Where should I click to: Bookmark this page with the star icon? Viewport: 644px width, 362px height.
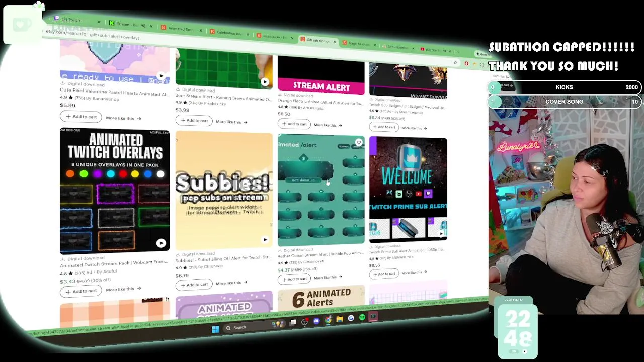455,63
